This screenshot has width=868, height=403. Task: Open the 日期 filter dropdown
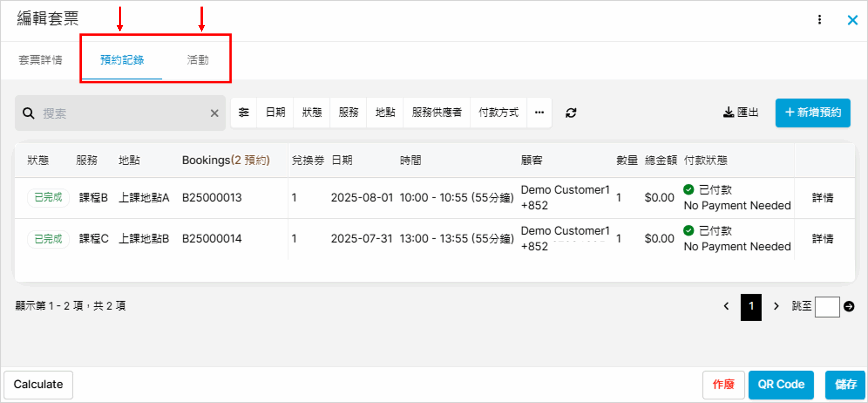pos(275,112)
